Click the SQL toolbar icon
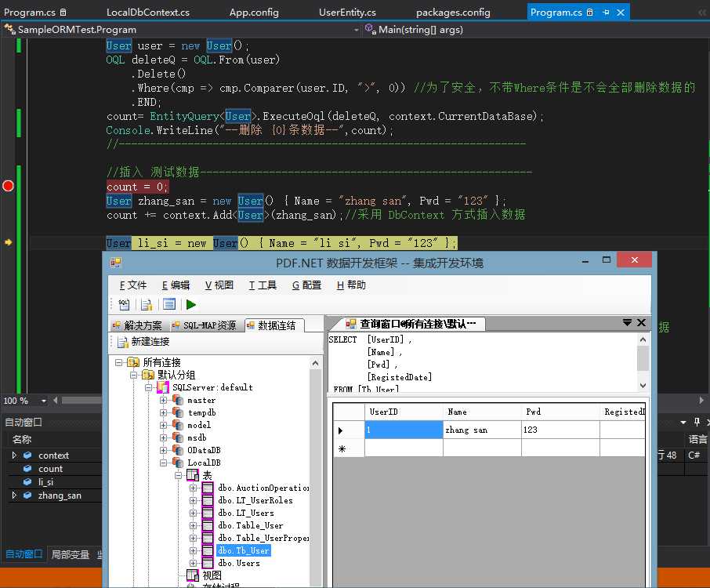 click(x=124, y=305)
